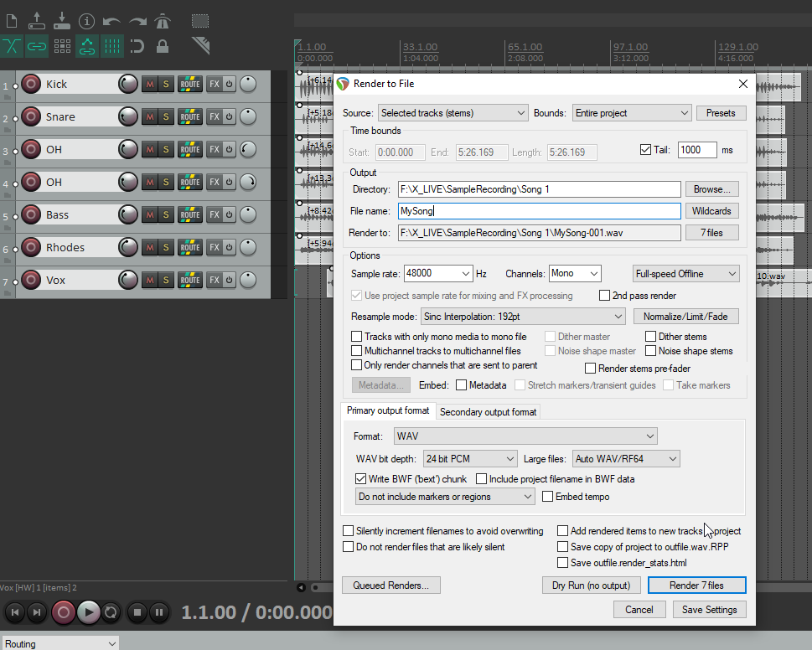812x650 pixels.
Task: Adjust the Kick track volume knob
Action: pos(128,84)
